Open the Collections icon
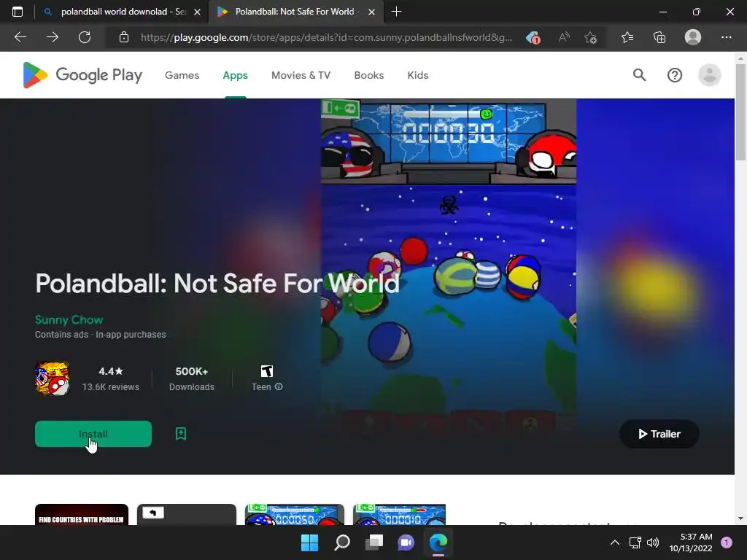This screenshot has width=747, height=560. (659, 37)
